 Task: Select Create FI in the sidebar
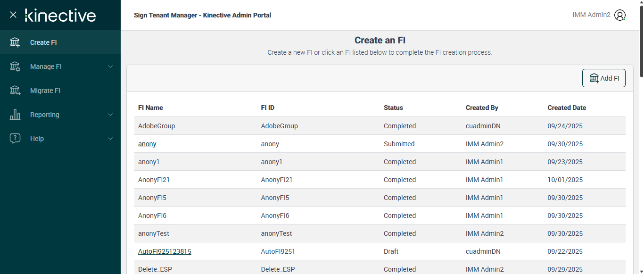coord(43,42)
